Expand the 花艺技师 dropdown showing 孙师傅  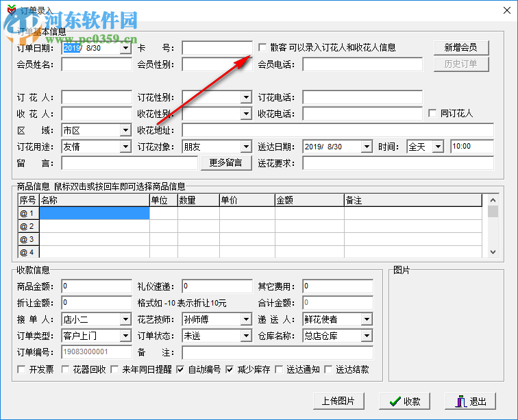(x=246, y=319)
